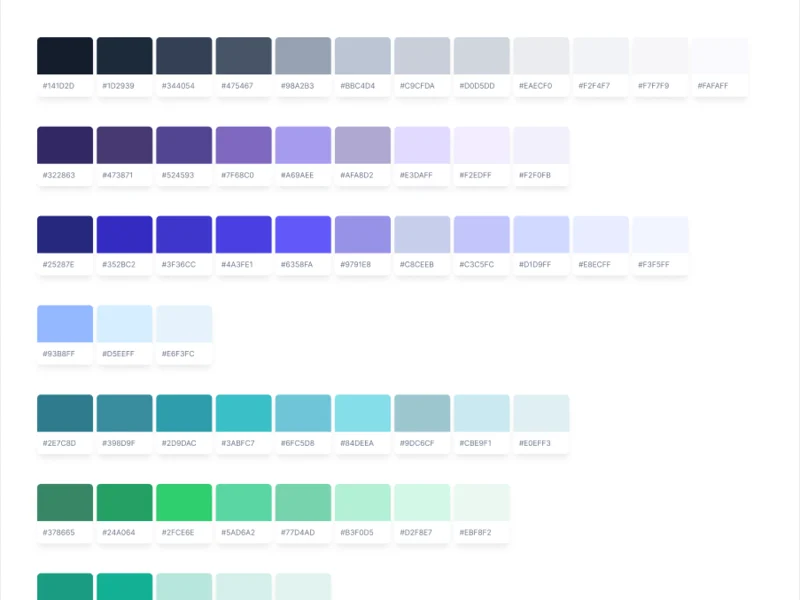This screenshot has width=800, height=600.
Task: Click the hex label #F2F0FB
Action: point(535,175)
